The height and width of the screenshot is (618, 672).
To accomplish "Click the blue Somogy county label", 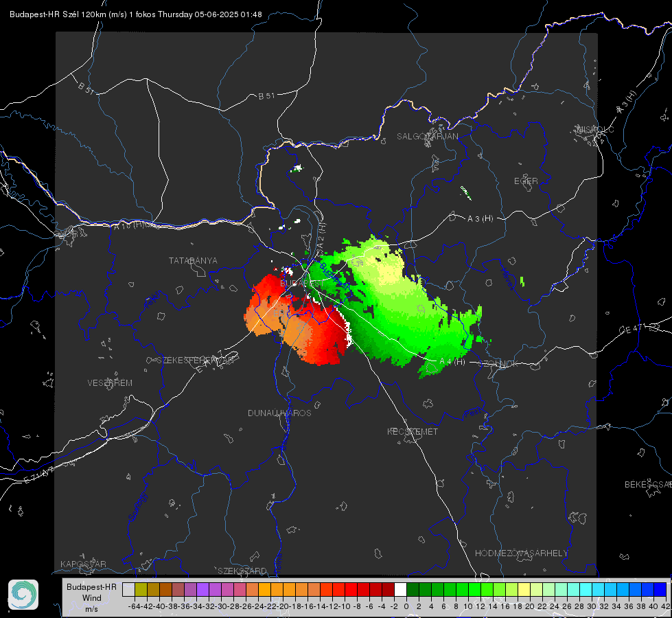I will tap(138, 507).
